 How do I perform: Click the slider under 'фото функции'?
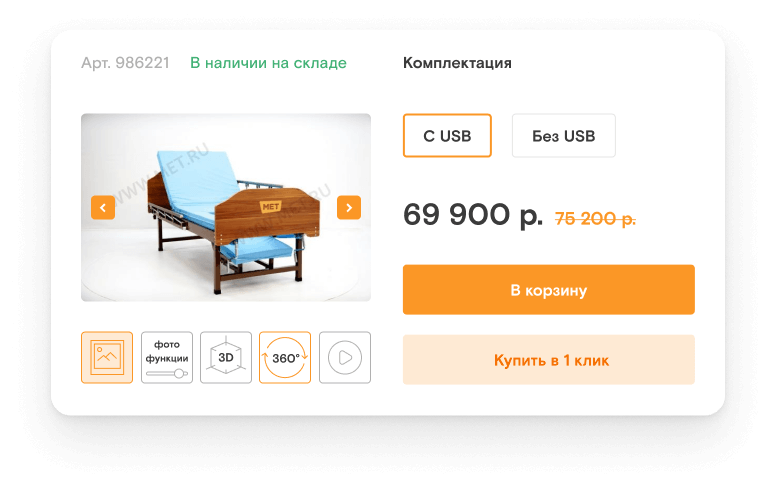tap(166, 373)
